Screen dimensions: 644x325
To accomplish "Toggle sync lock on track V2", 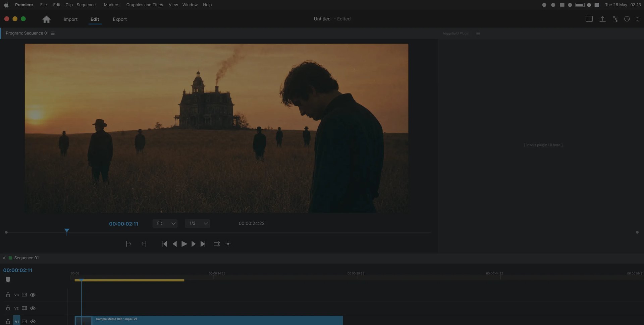I will (x=24, y=308).
